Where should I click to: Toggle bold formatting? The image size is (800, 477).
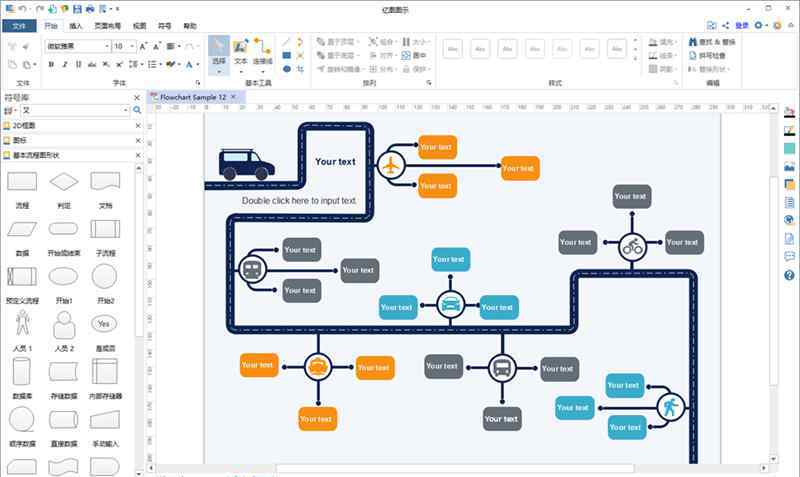[x=51, y=64]
